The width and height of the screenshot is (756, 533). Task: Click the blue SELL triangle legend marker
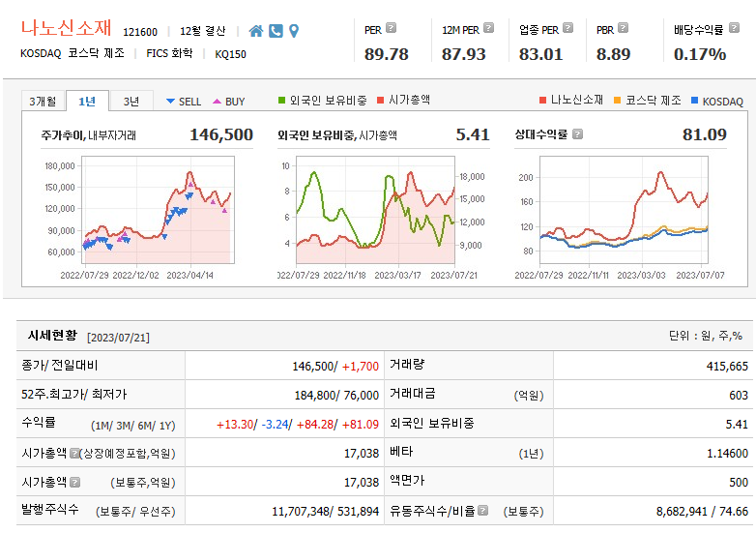(170, 102)
